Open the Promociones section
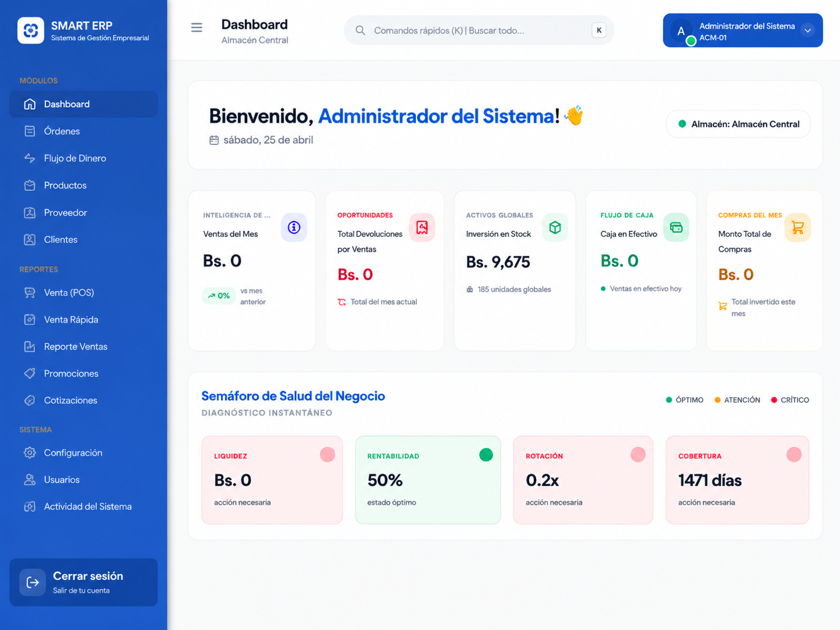This screenshot has height=630, width=840. (84, 373)
